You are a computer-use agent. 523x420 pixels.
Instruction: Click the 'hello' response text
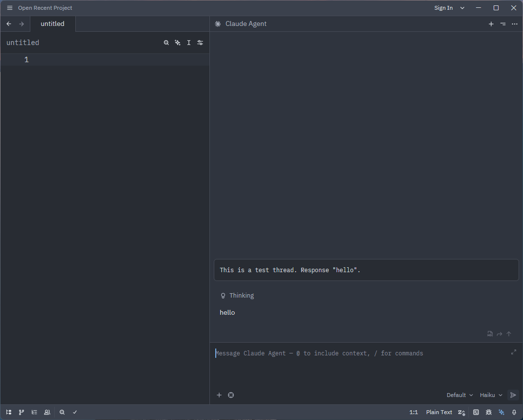(x=227, y=313)
